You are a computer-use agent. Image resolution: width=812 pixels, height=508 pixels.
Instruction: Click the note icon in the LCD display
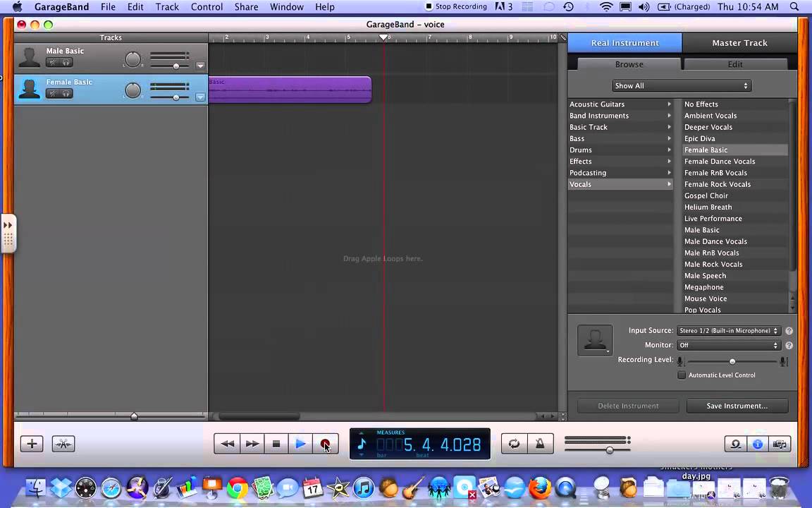pyautogui.click(x=362, y=445)
